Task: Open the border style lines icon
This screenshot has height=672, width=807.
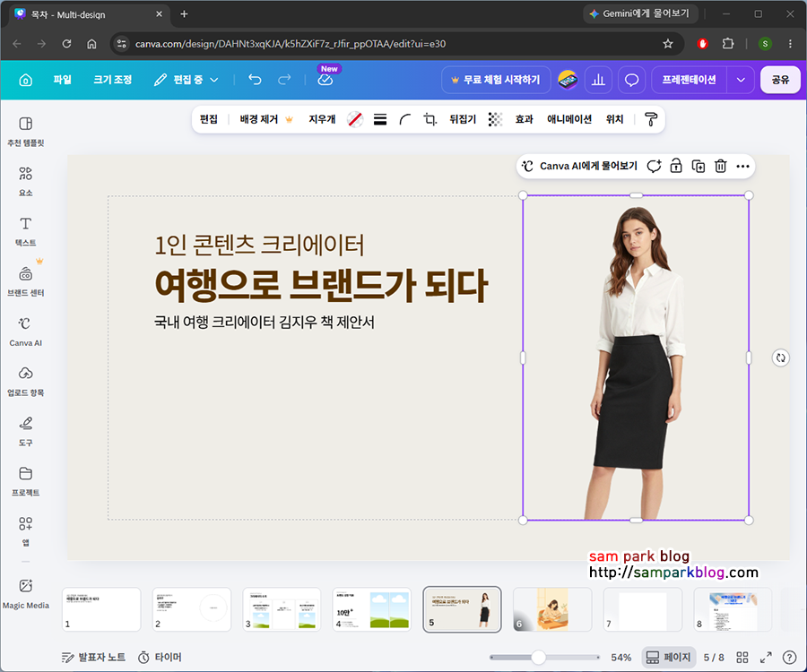Action: 380,119
